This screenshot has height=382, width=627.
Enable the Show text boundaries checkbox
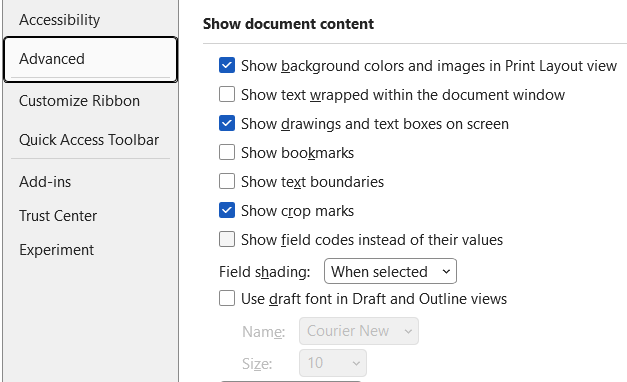click(227, 182)
